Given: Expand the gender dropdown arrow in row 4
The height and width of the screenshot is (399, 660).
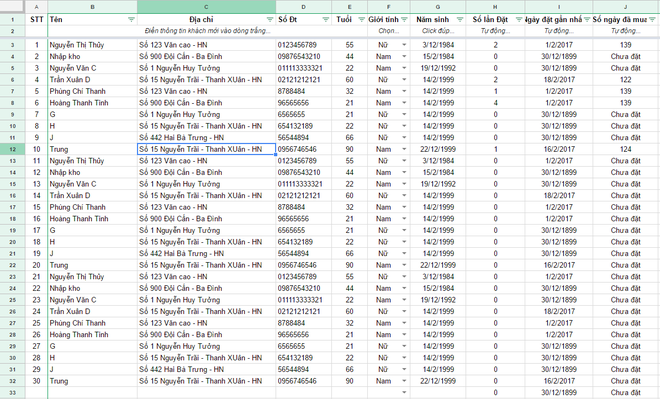Looking at the screenshot, I should coord(404,57).
